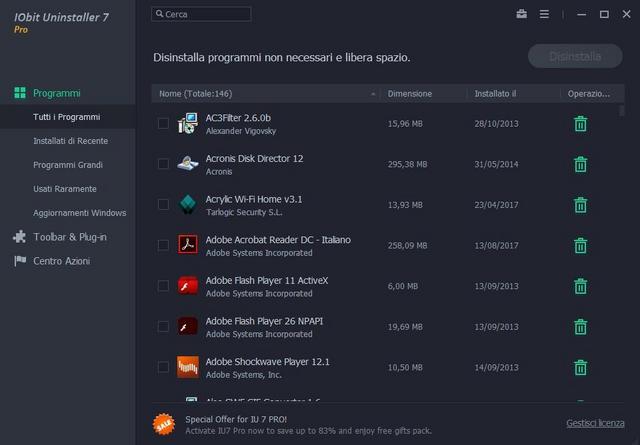Open Installati di Recente list
The image size is (640, 445).
(71, 141)
